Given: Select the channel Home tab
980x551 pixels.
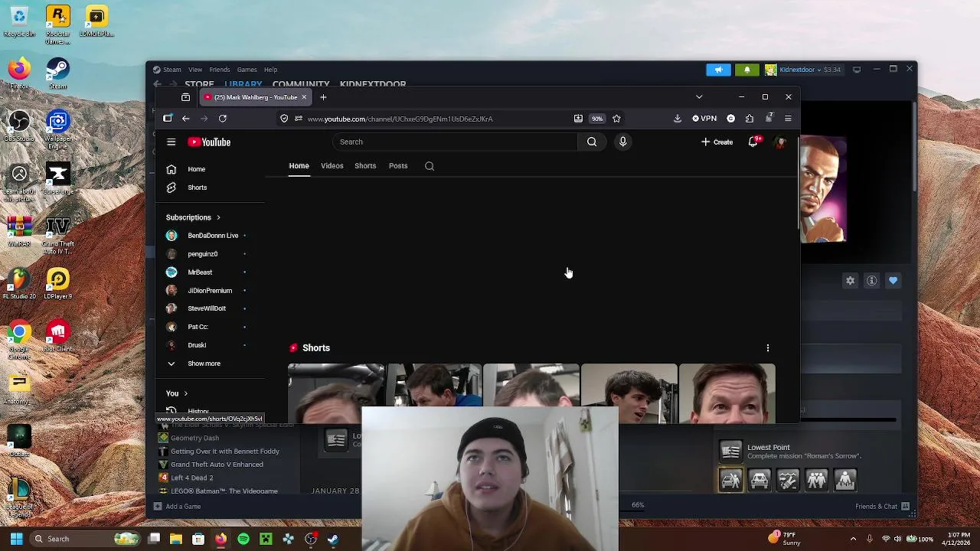Looking at the screenshot, I should [299, 166].
